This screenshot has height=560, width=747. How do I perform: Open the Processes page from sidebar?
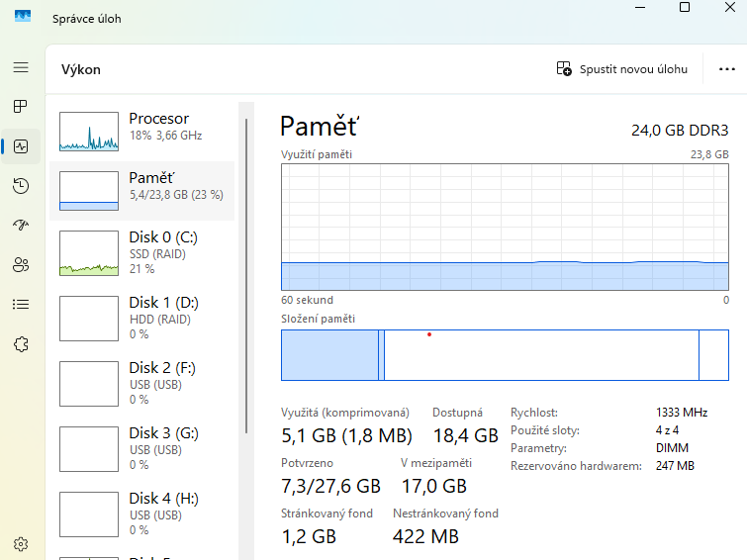coord(21,107)
